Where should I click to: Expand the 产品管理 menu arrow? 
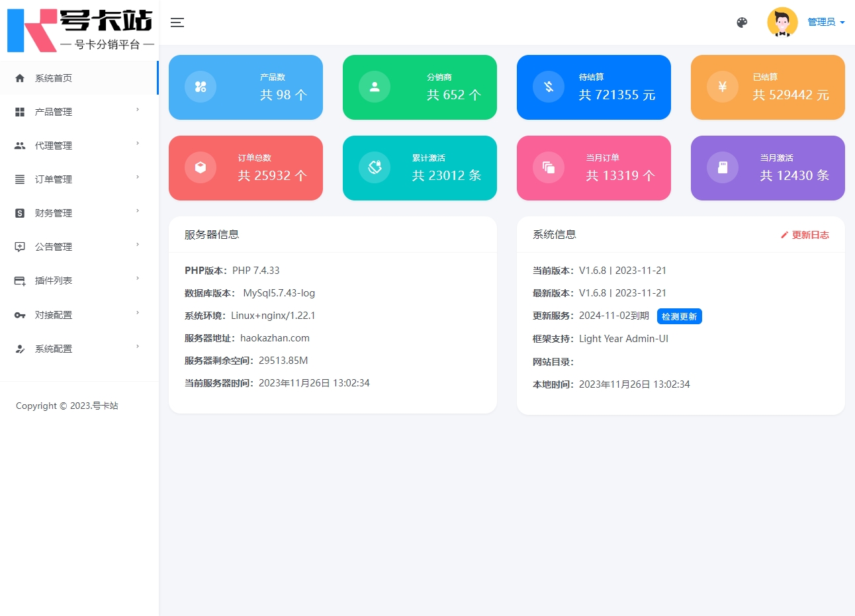point(138,110)
